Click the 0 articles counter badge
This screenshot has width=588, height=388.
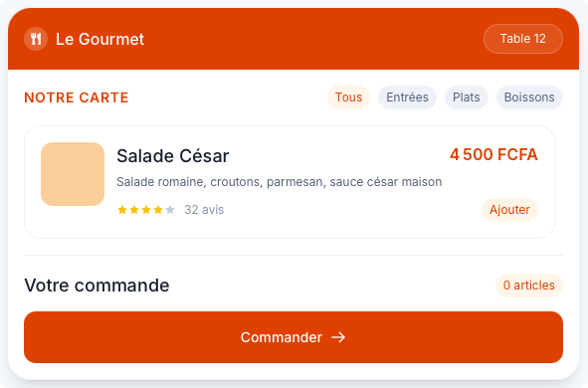(x=529, y=286)
